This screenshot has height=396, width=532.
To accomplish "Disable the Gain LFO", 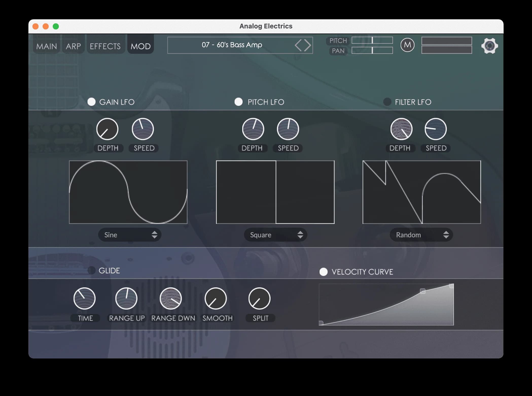I will pyautogui.click(x=92, y=102).
